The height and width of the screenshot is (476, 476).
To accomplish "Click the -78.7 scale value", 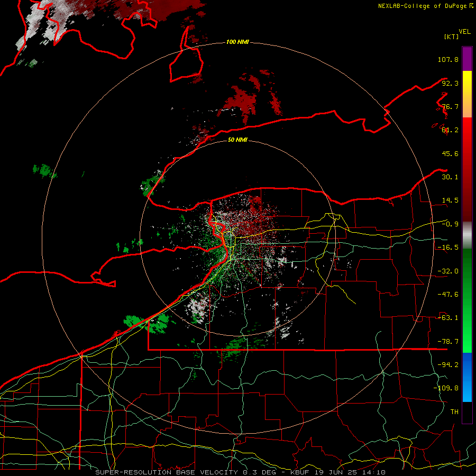I will pos(448,342).
